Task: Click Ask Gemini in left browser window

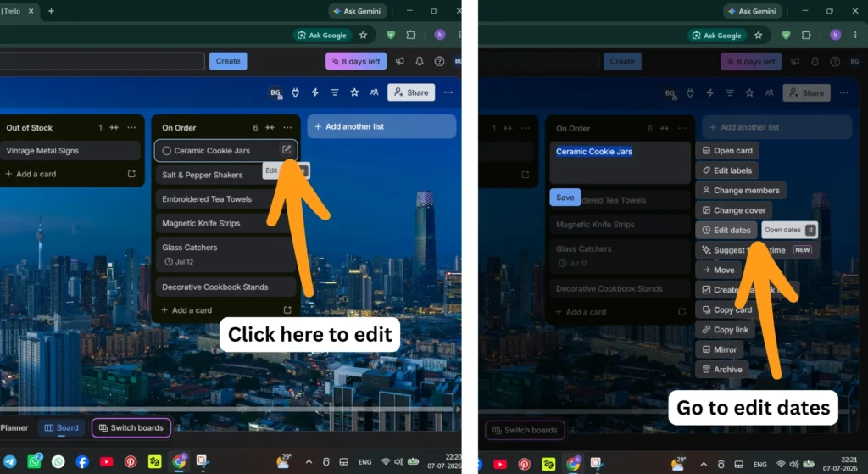Action: click(357, 11)
